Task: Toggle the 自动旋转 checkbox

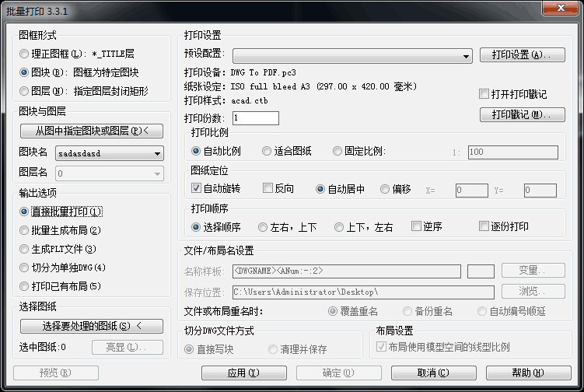Action: 196,188
